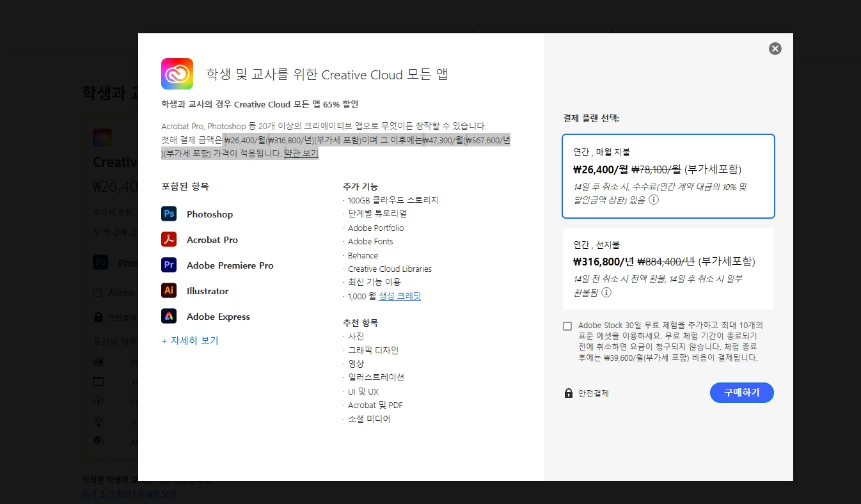Image resolution: width=861 pixels, height=504 pixels.
Task: Click the Adobe Premiere Pro Pr icon
Action: tap(169, 265)
